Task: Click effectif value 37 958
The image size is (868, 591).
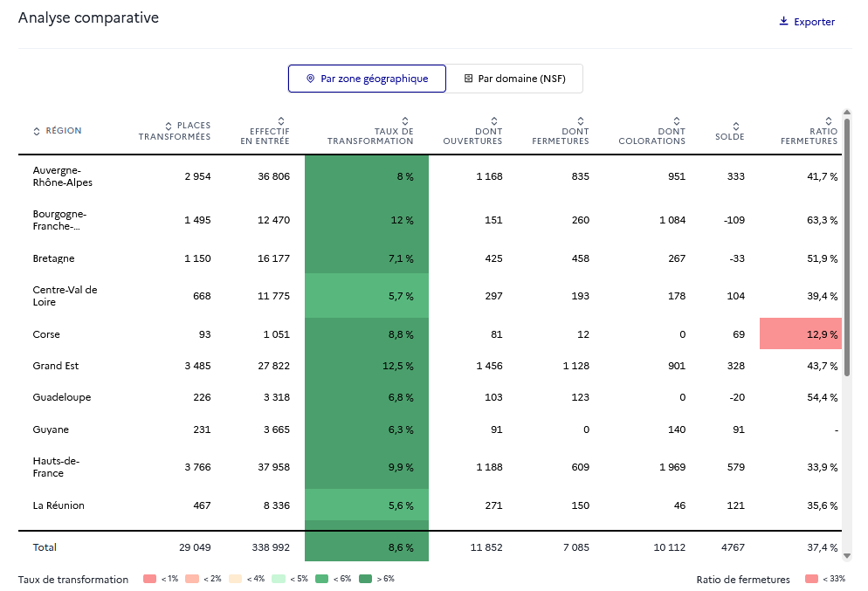Action: click(273, 467)
